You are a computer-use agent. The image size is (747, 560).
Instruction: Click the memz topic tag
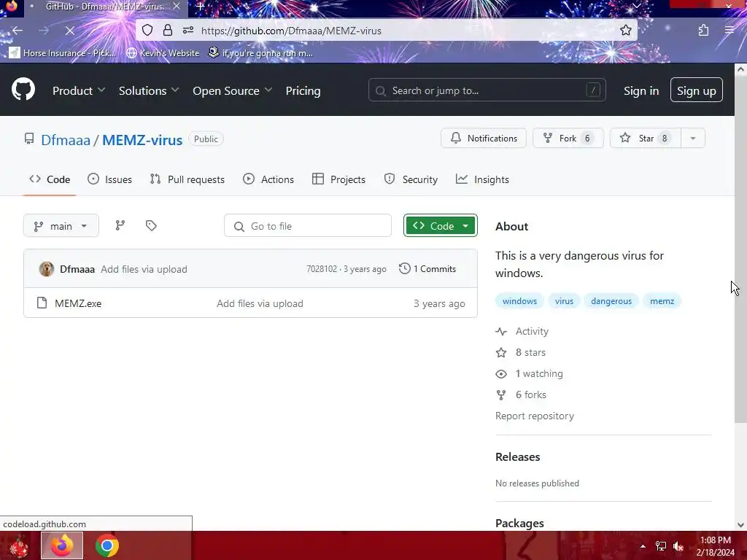662,301
